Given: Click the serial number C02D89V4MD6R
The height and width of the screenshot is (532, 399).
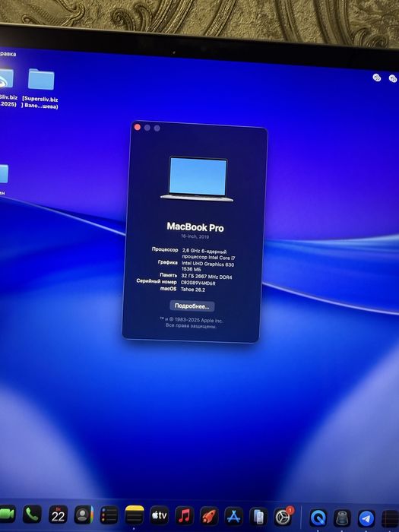Looking at the screenshot, I should pos(198,283).
